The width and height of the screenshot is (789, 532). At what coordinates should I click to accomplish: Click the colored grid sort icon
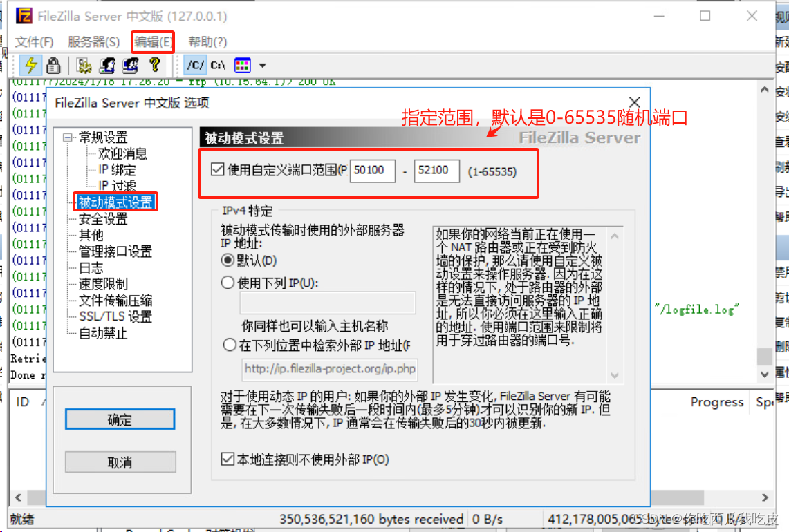coord(243,66)
